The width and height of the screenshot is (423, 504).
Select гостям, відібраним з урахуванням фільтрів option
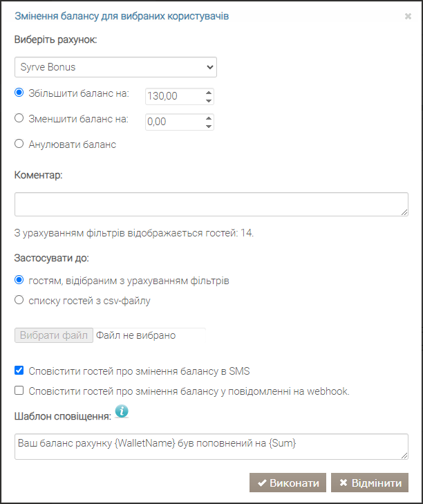click(19, 280)
